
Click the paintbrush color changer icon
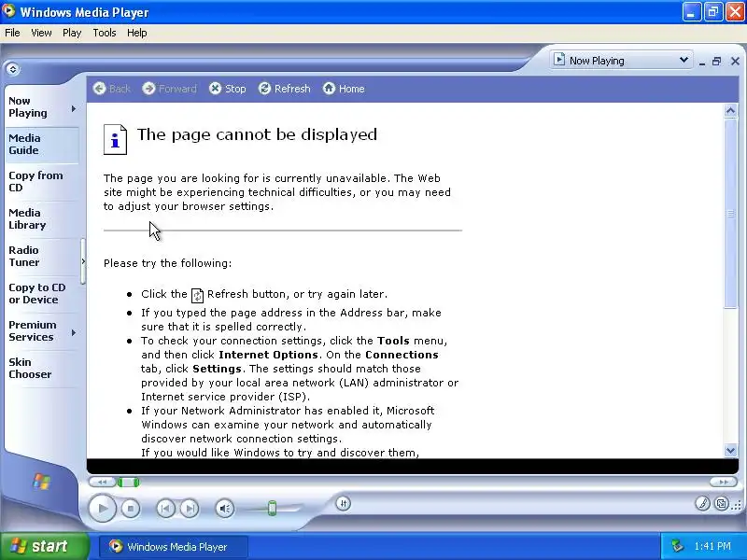coord(702,503)
